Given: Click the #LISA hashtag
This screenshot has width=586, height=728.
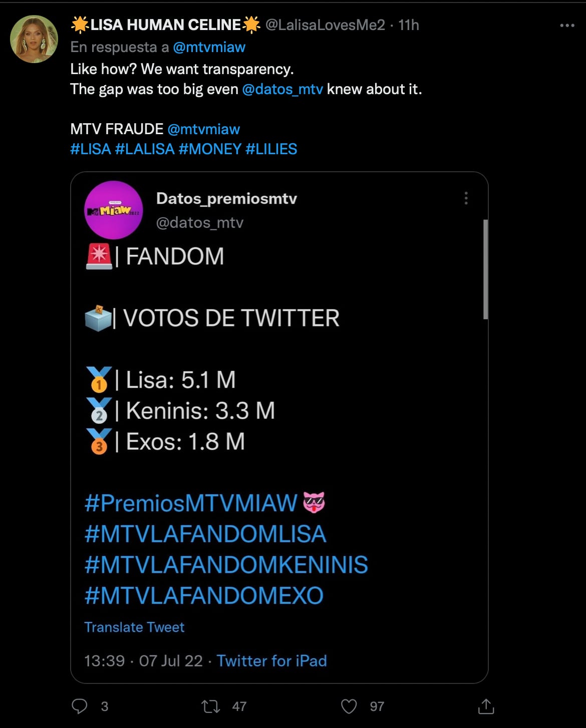Looking at the screenshot, I should (x=91, y=149).
